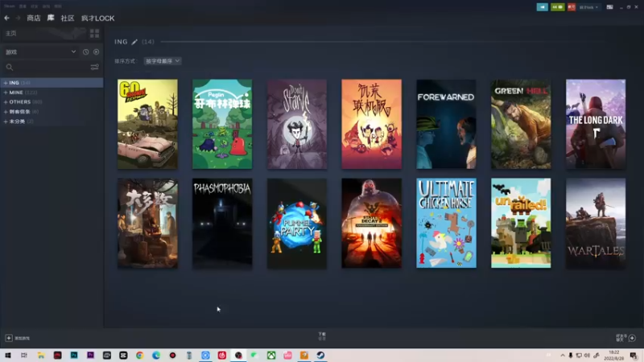The height and width of the screenshot is (362, 644).
Task: Open the Steam menu in menu bar
Action: pyautogui.click(x=9, y=6)
